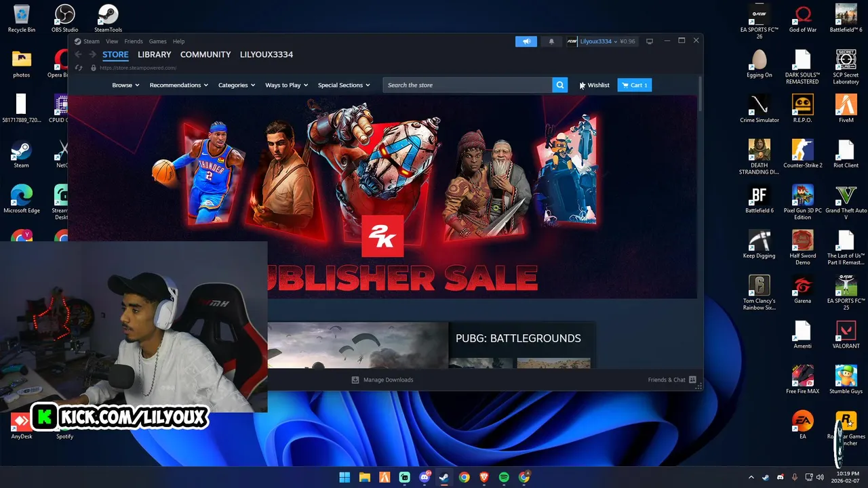This screenshot has width=868, height=488.
Task: Select the Recycle Bin desktop icon
Action: click(x=21, y=18)
